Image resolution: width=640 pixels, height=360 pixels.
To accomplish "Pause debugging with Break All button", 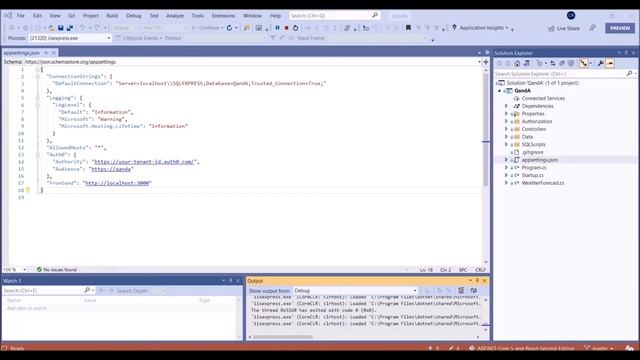I will tap(277, 28).
